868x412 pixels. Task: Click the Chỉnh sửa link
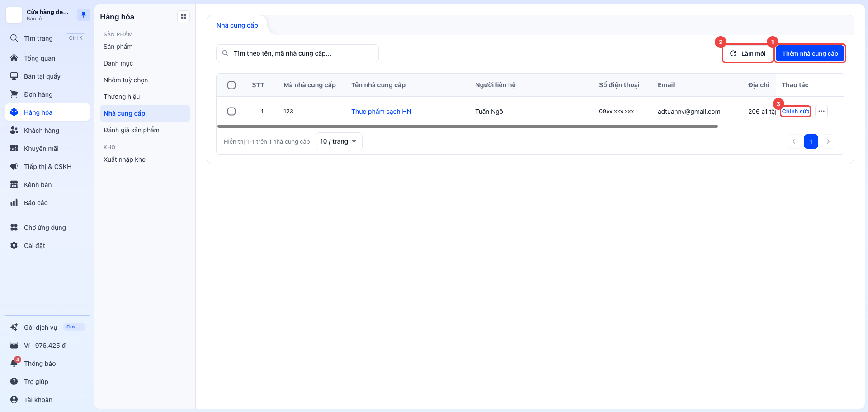coord(796,111)
